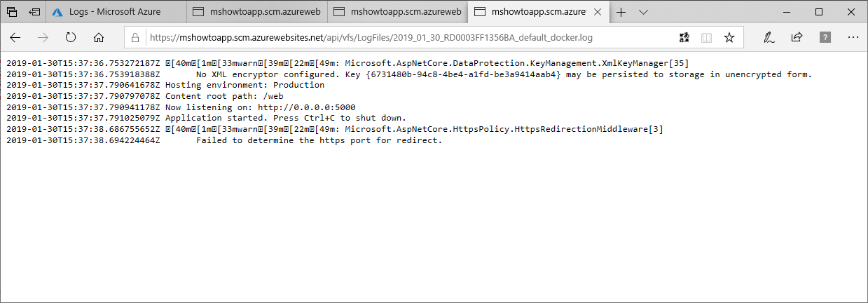The height and width of the screenshot is (303, 868).
Task: Share this page via Share icon
Action: [x=797, y=38]
